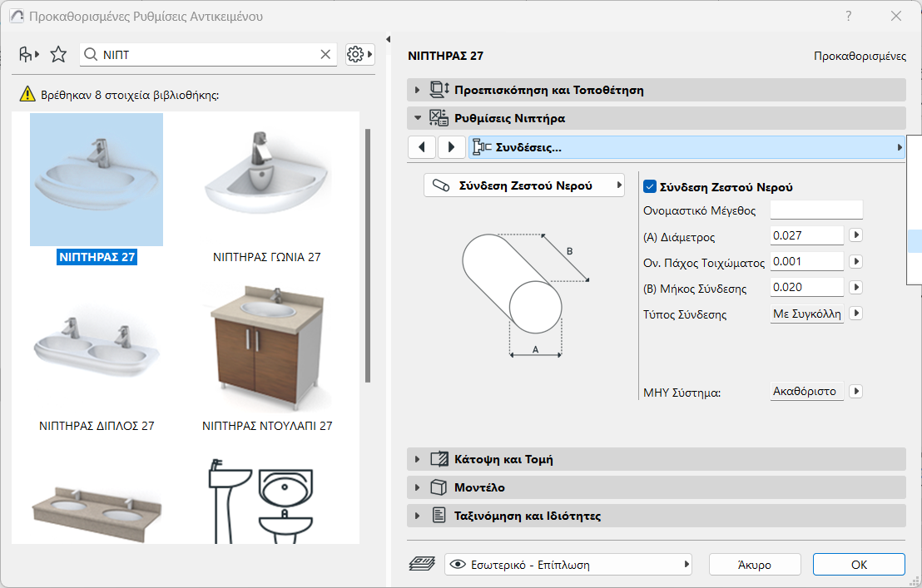Click the ΝΙΠΤΗΡΑΣ 27 title text
The width and height of the screenshot is (922, 588).
coord(445,56)
